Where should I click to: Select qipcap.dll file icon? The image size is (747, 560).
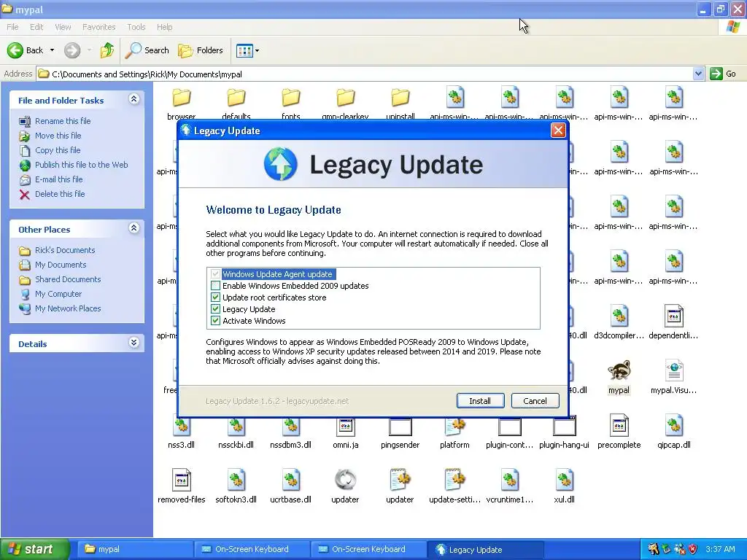673,425
